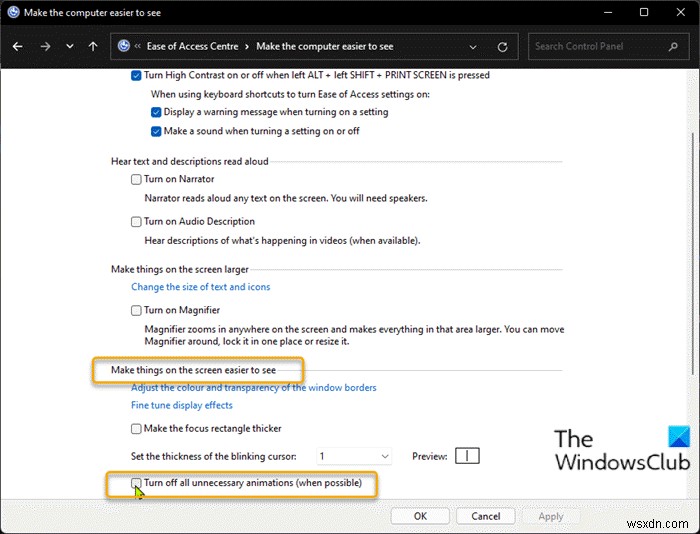Click the Search Control Panel field

[608, 46]
